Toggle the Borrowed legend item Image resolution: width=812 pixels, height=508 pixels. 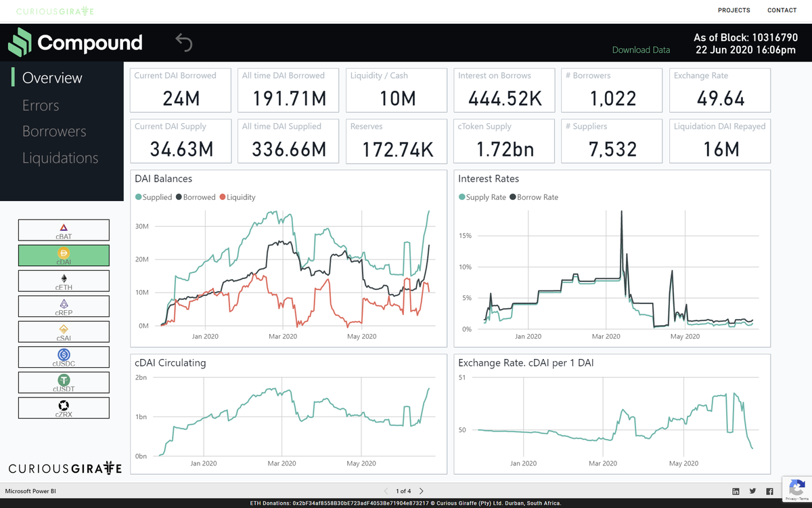point(196,197)
